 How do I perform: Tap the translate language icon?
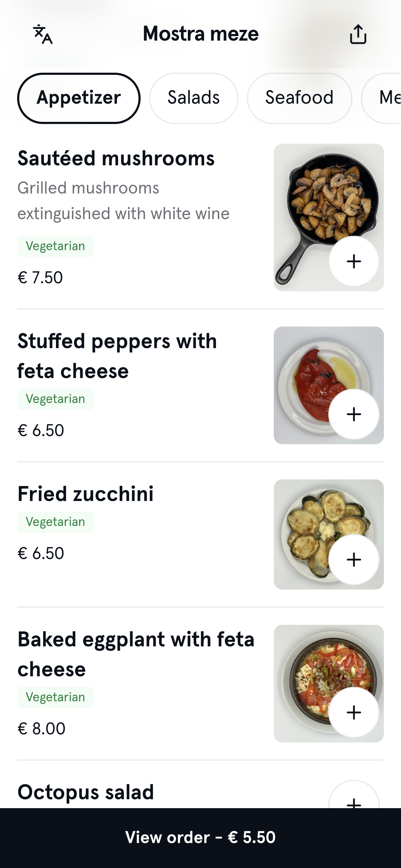[x=43, y=35]
